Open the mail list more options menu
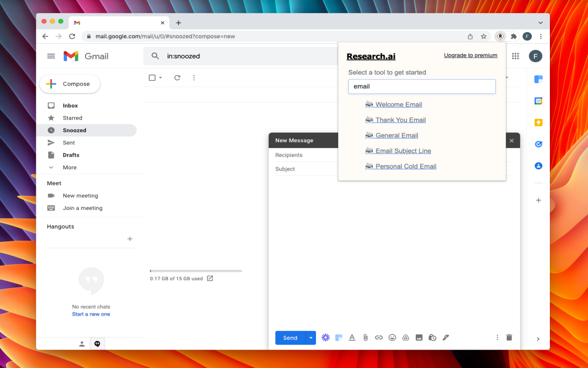 click(x=194, y=78)
